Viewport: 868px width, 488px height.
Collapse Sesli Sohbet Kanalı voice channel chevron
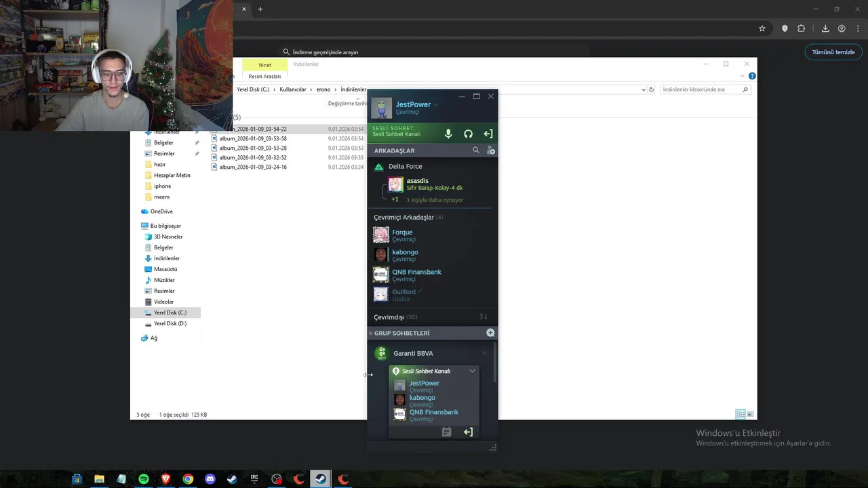coord(473,371)
